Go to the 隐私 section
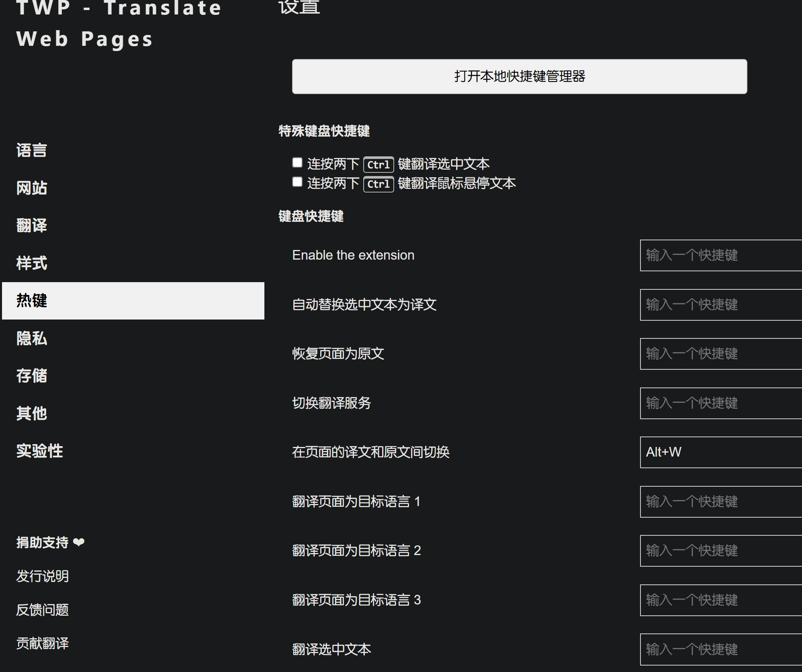The height and width of the screenshot is (672, 802). point(32,338)
